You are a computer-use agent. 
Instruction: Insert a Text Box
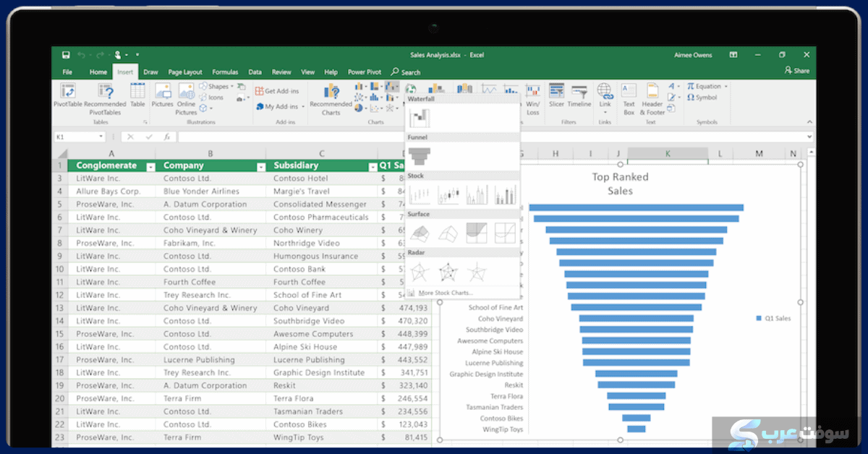tap(629, 99)
